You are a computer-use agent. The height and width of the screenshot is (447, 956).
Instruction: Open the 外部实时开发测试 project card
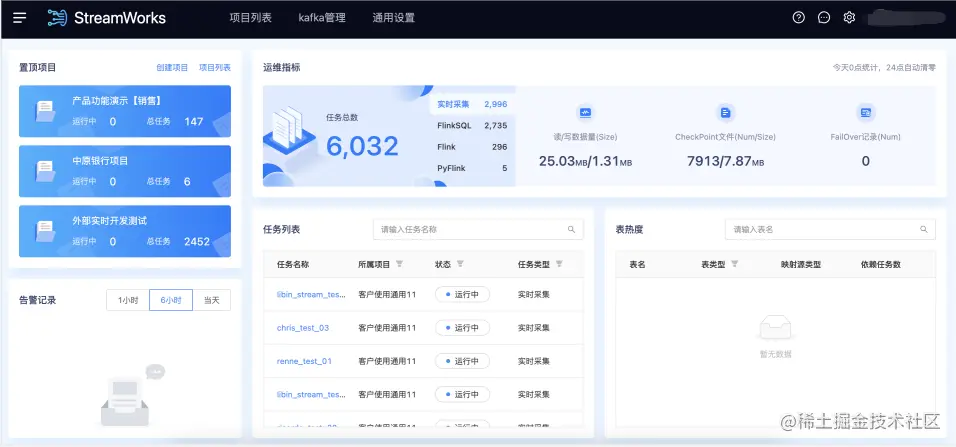[x=125, y=231]
